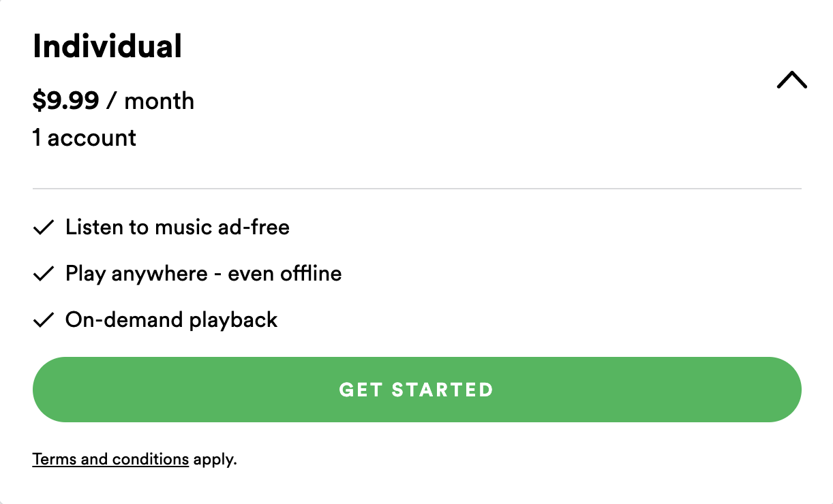
Task: Click the checkmark beside ad-free listening
Action: pyautogui.click(x=43, y=227)
